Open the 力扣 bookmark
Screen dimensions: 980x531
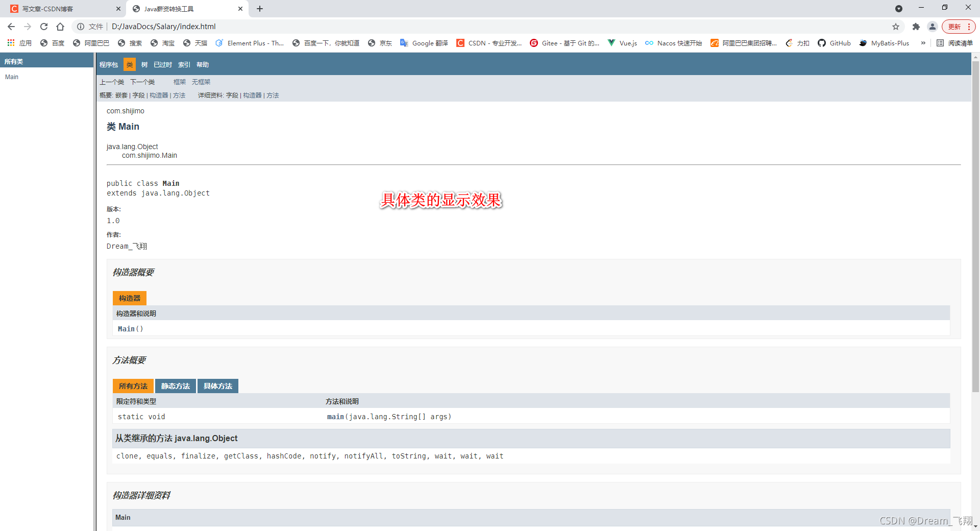click(797, 43)
